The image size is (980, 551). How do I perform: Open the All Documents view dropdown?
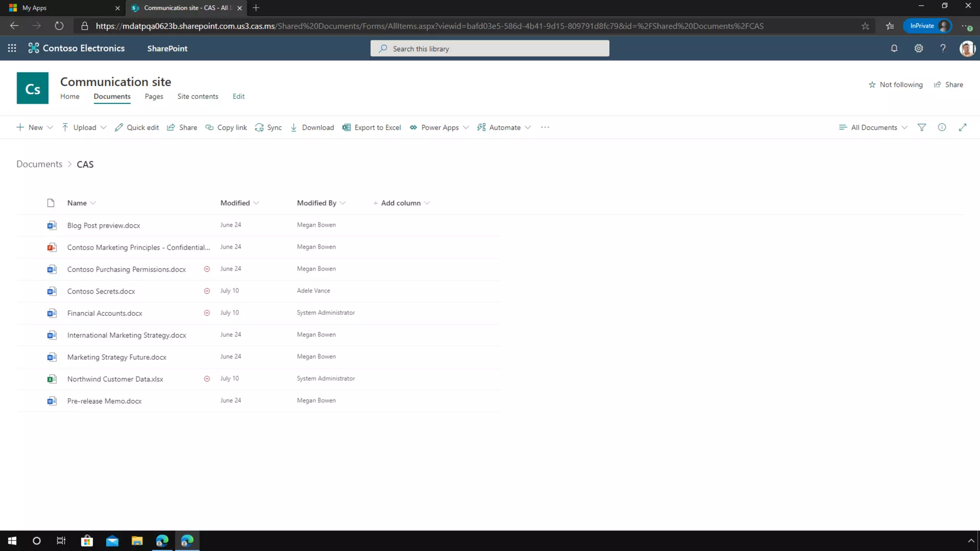873,127
